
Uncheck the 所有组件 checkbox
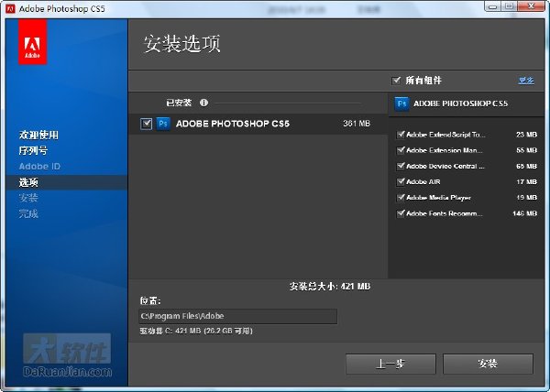[396, 81]
